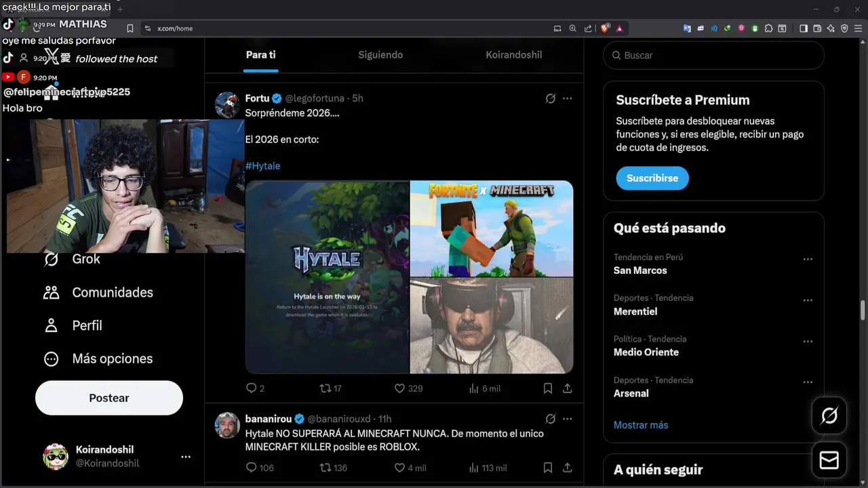Viewport: 868px width, 488px height.
Task: Reply to bananirou's post with 106 replies
Action: click(x=260, y=468)
